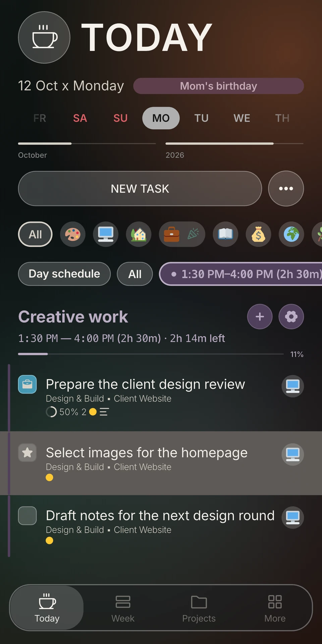Open the Mom's birthday event pill
Screen dimensions: 322x644
point(219,86)
